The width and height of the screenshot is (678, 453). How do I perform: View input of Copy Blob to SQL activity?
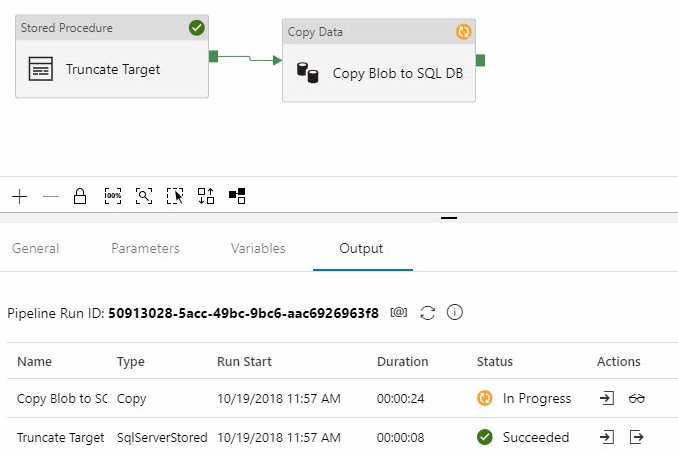coord(607,398)
